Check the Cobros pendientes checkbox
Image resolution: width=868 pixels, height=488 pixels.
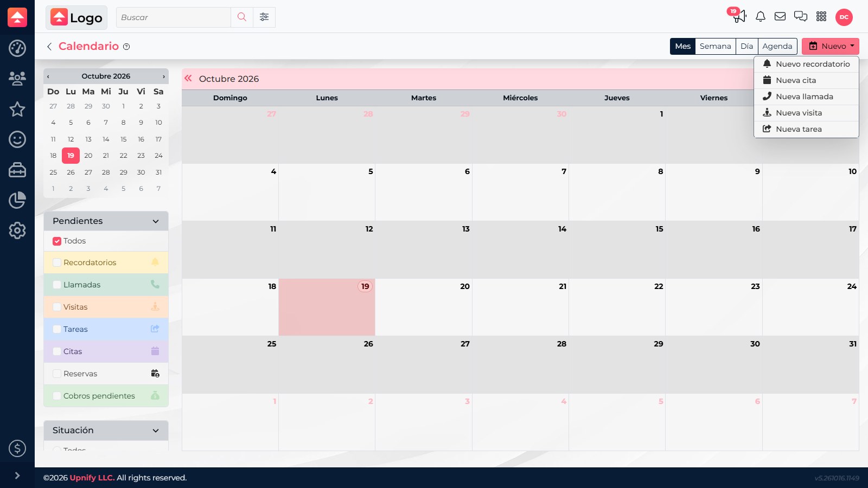pos(57,396)
